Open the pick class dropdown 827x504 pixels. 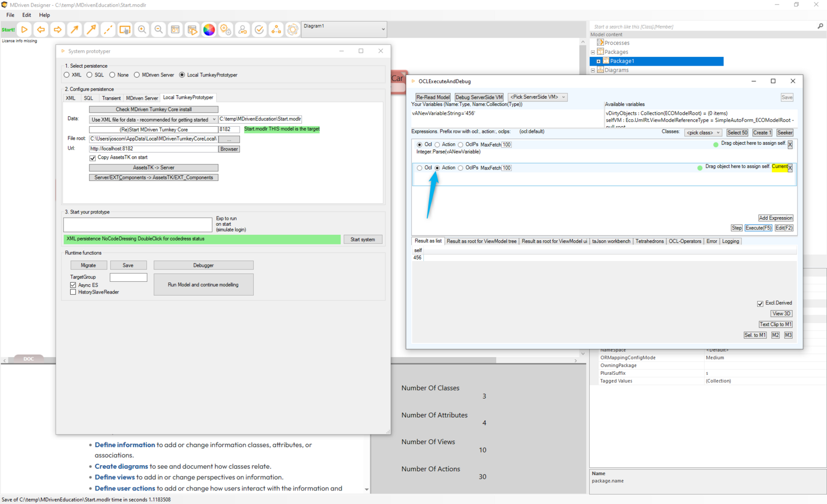click(703, 133)
